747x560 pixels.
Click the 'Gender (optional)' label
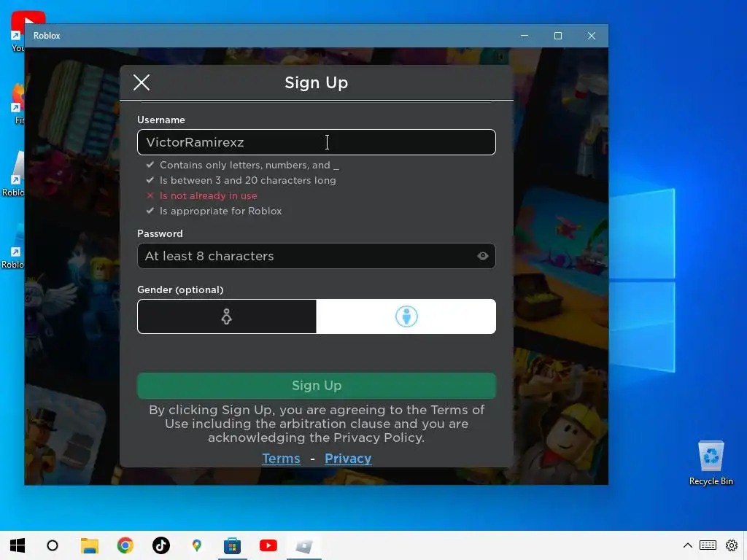pos(180,290)
